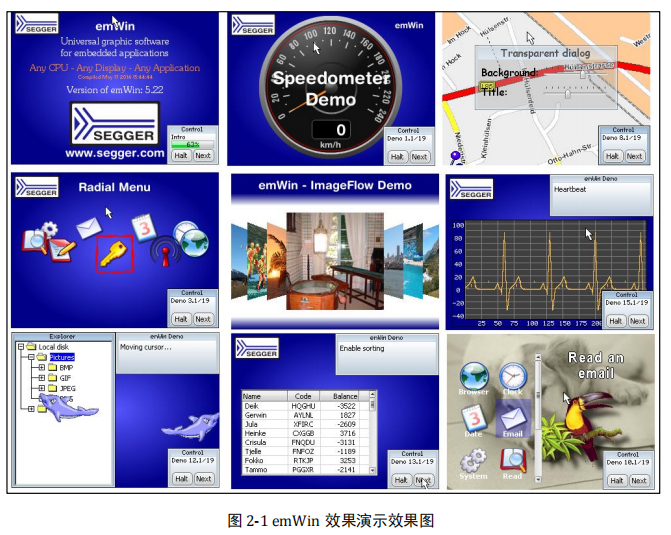
Task: Halt Demo 15.1/19 Heartbeat graph
Action: [616, 321]
